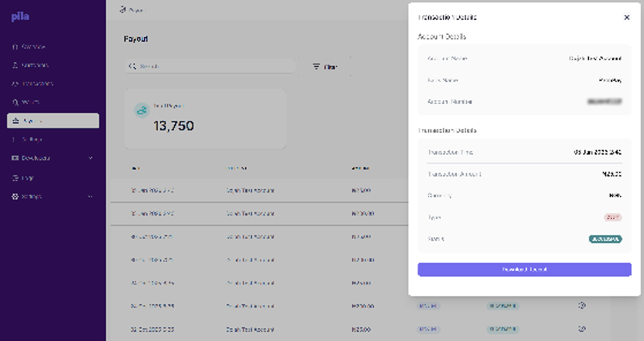
Task: Click the 13,750 total payout value
Action: coord(173,126)
